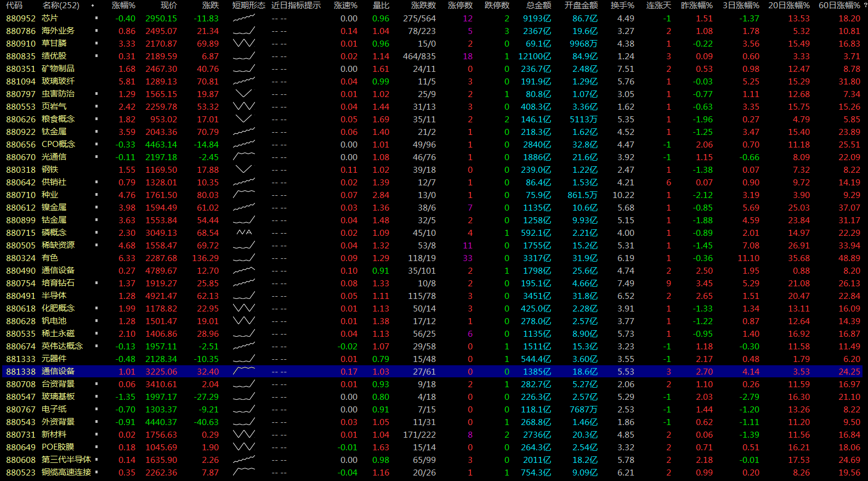Click the 量比 column header
Screen dimensions: 868x481
point(381,5)
